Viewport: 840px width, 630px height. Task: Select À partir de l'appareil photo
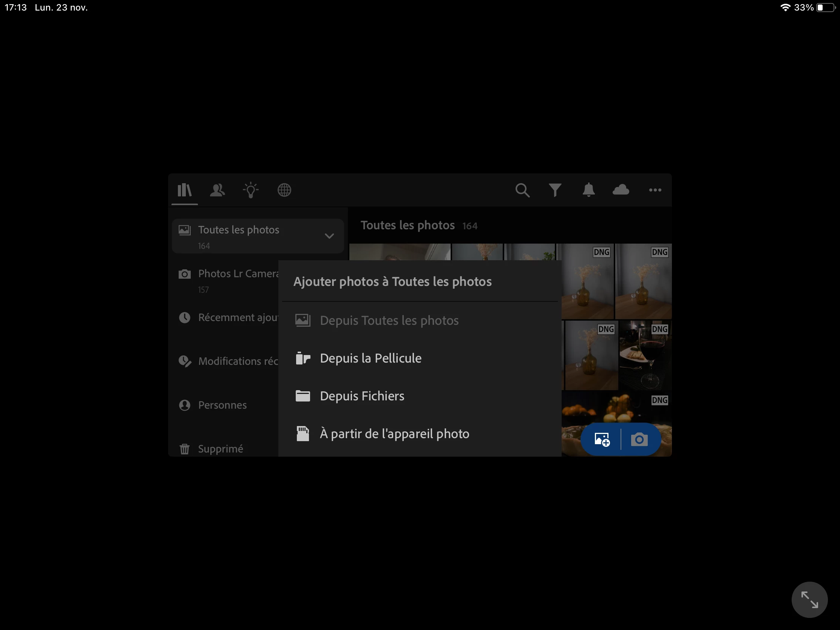tap(394, 434)
